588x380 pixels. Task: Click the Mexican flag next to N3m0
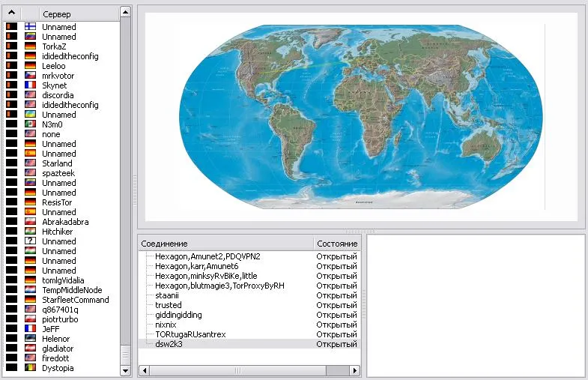31,124
